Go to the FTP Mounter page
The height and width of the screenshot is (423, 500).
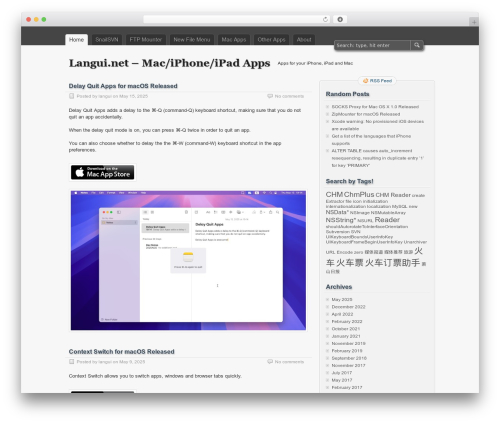tap(146, 39)
